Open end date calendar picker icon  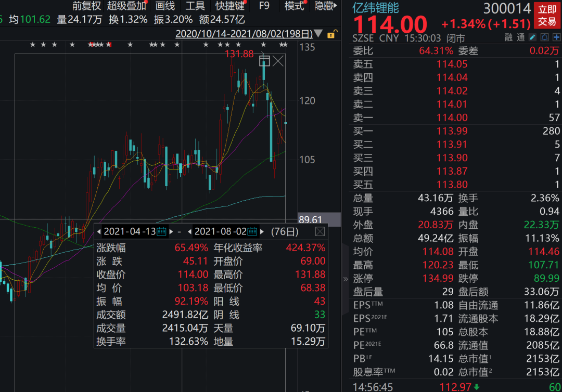(x=253, y=231)
